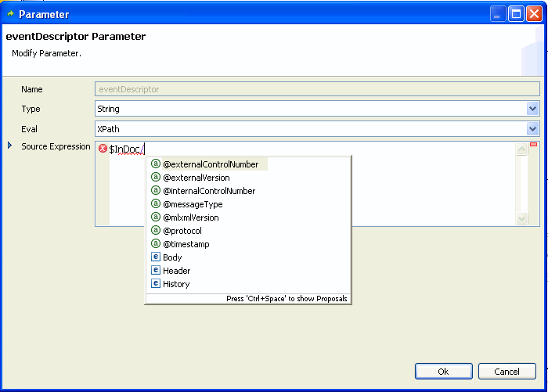Dismiss the dialog with Cancel
The height and width of the screenshot is (392, 548).
coord(507,371)
